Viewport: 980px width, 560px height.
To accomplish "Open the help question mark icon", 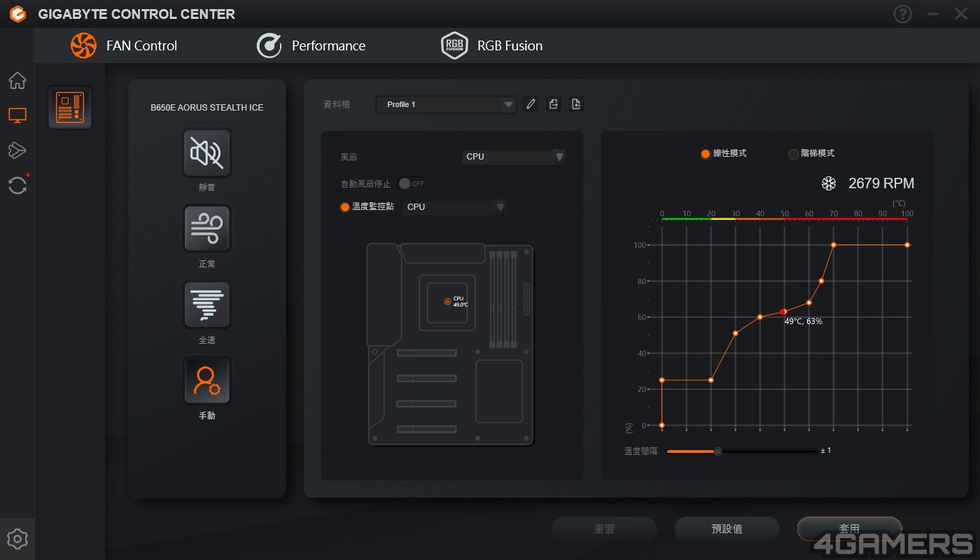I will [x=903, y=14].
